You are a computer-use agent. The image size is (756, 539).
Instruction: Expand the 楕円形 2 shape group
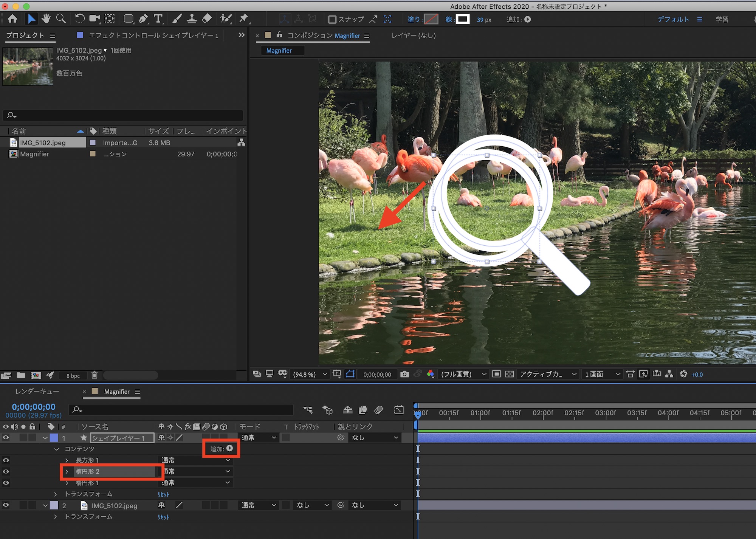pyautogui.click(x=67, y=471)
